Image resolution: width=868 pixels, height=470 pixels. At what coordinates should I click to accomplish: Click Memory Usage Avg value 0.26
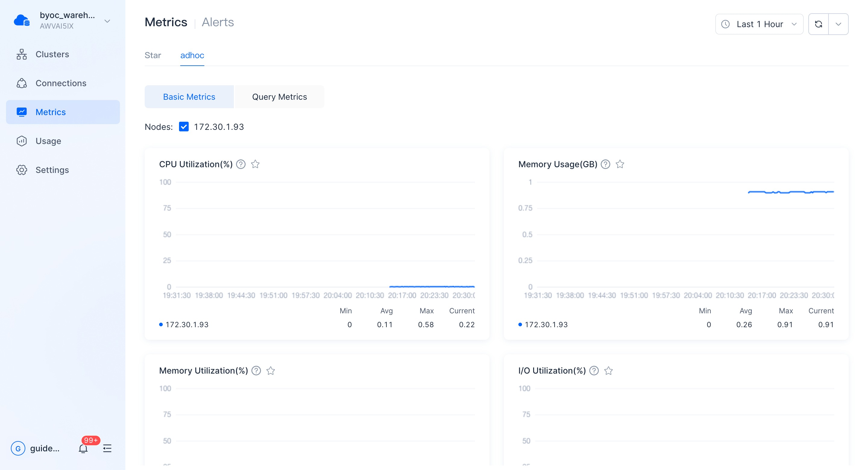point(744,325)
